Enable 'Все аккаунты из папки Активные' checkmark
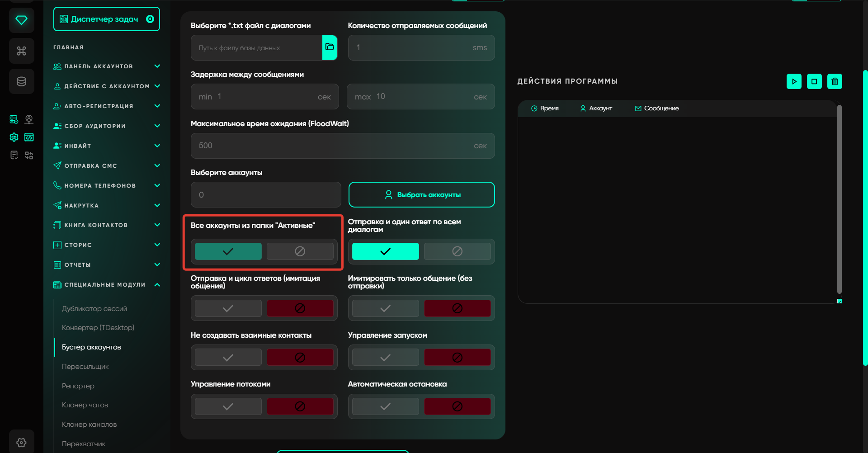Viewport: 868px width, 453px height. [228, 251]
